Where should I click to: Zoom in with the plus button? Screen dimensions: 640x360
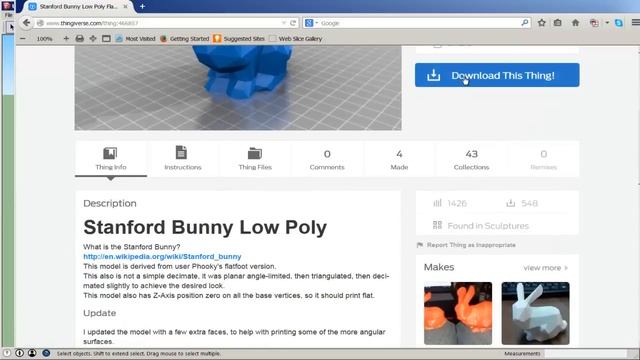click(66, 39)
